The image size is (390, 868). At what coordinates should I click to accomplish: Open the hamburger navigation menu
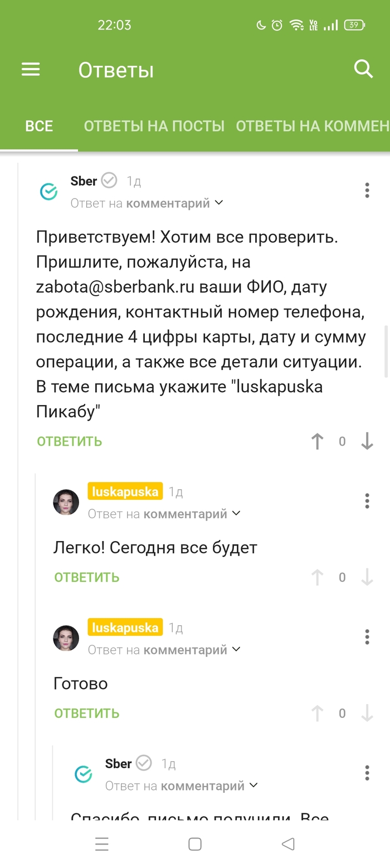31,69
